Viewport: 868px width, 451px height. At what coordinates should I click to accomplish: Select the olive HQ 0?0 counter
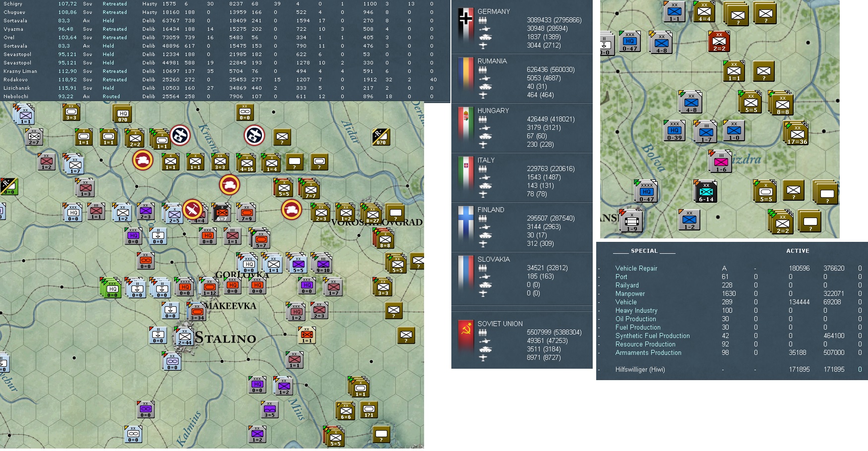(x=122, y=114)
